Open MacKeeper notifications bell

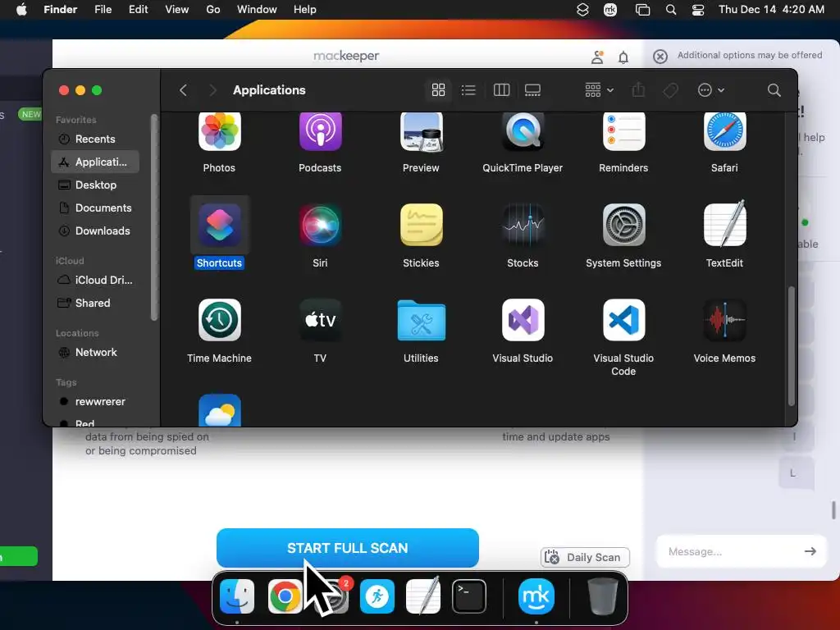point(623,57)
